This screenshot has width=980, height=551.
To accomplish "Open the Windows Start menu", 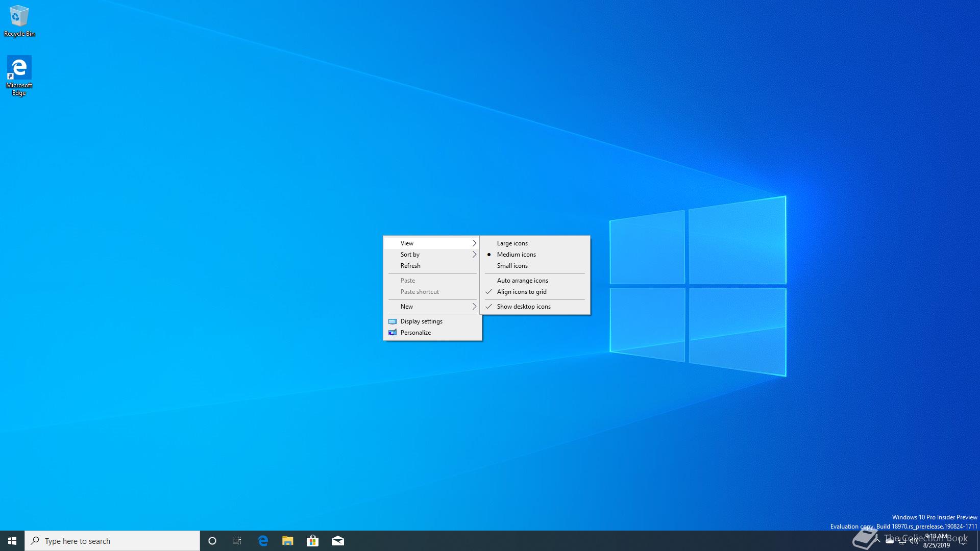I will tap(12, 541).
